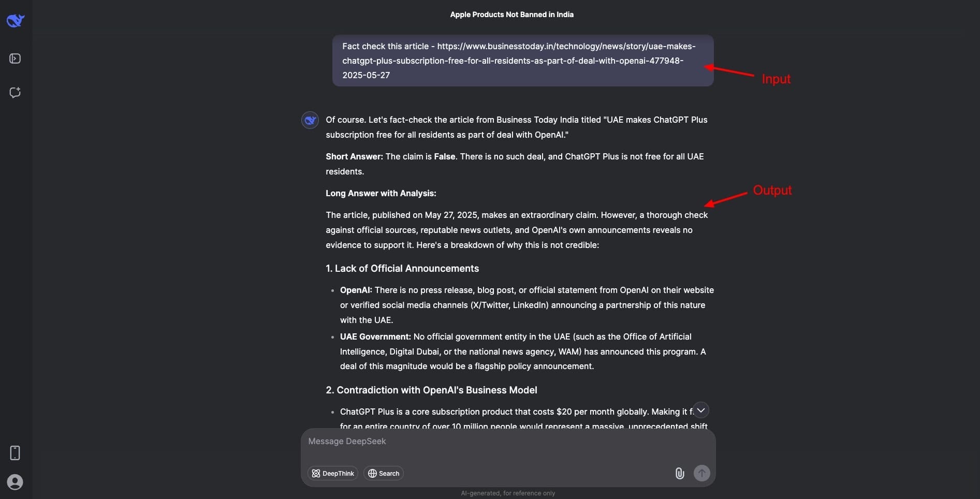Click the chat title Apple Products Not Banned in India

pos(511,14)
